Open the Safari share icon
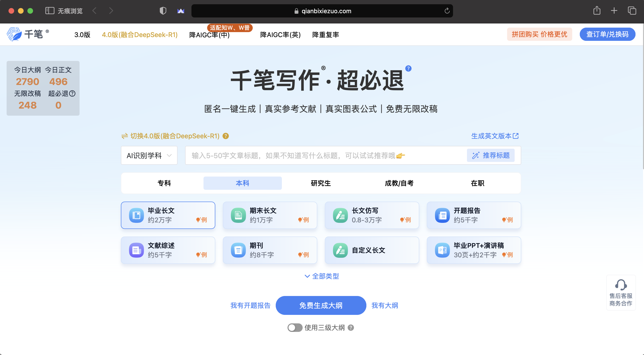The height and width of the screenshot is (355, 644). 597,10
